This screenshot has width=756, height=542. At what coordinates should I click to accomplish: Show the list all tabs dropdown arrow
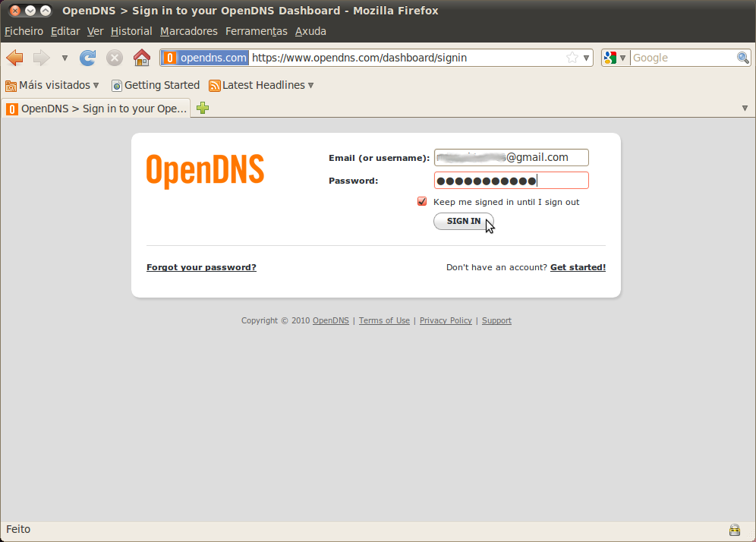(745, 108)
